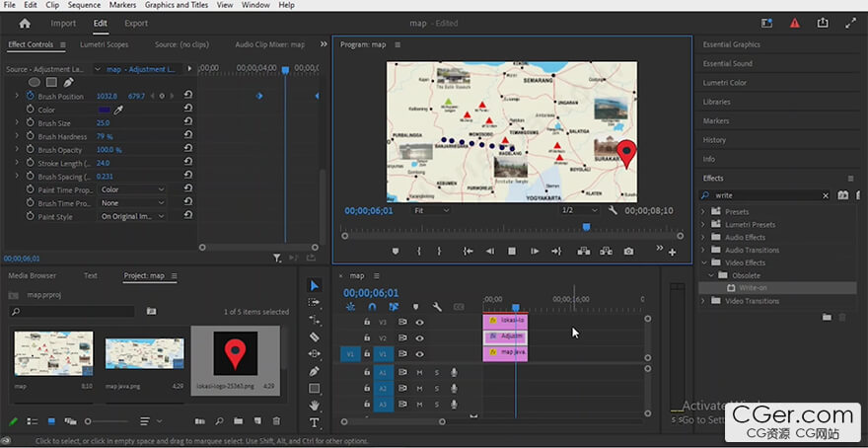Open timeline display settings wrench

click(x=437, y=307)
